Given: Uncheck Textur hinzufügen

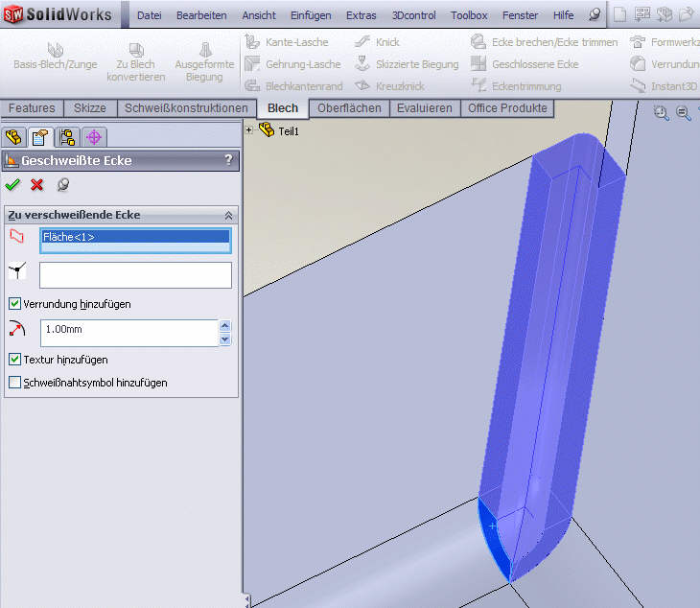Looking at the screenshot, I should [x=14, y=360].
